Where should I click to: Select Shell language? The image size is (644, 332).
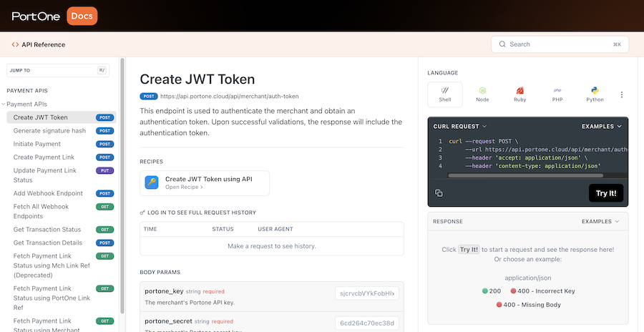point(445,94)
